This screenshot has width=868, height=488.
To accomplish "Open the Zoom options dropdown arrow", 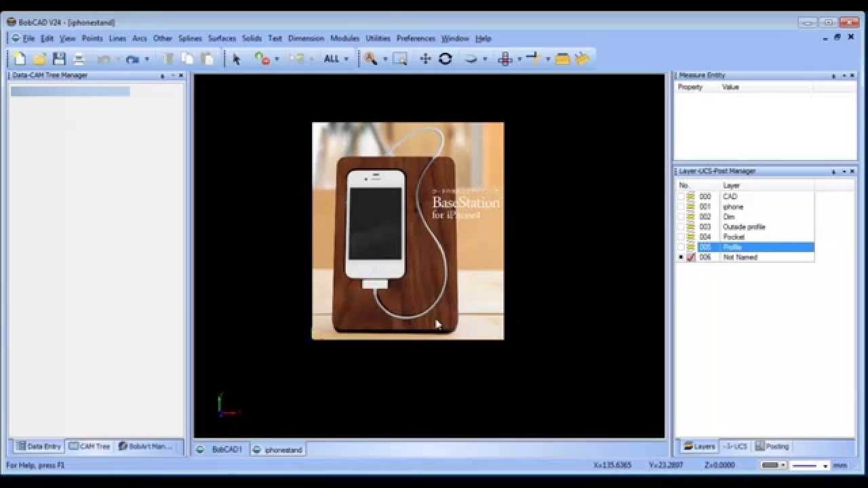I will click(x=384, y=59).
